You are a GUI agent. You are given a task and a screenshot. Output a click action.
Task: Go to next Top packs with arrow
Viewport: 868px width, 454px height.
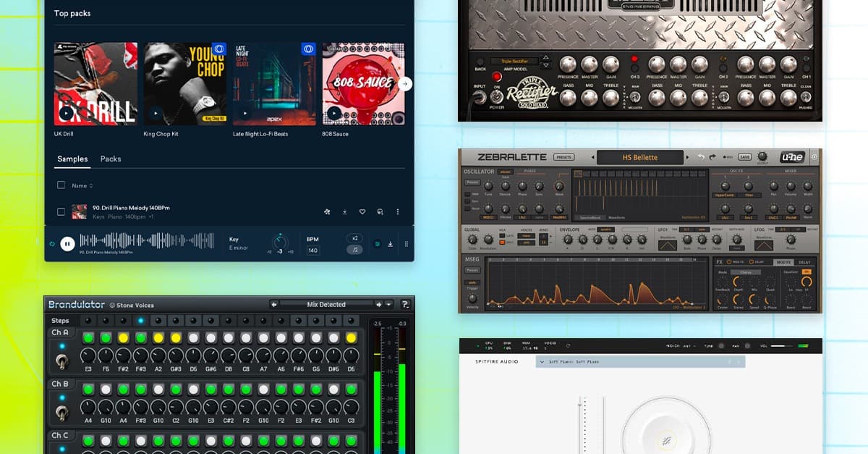(x=405, y=84)
